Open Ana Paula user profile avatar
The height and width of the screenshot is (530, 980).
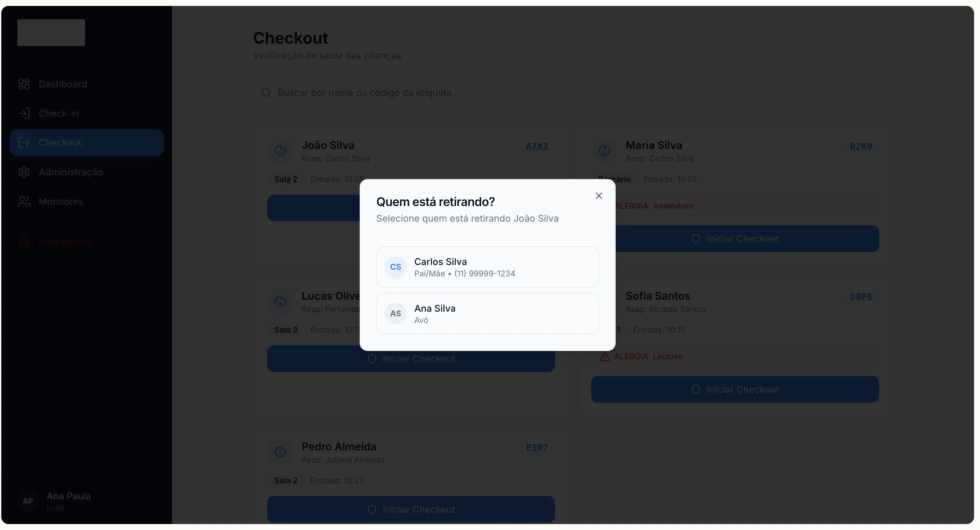28,501
